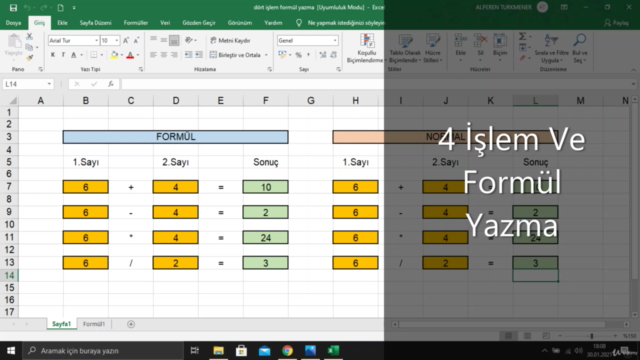Open Bul ve Seç magnifier

580,48
